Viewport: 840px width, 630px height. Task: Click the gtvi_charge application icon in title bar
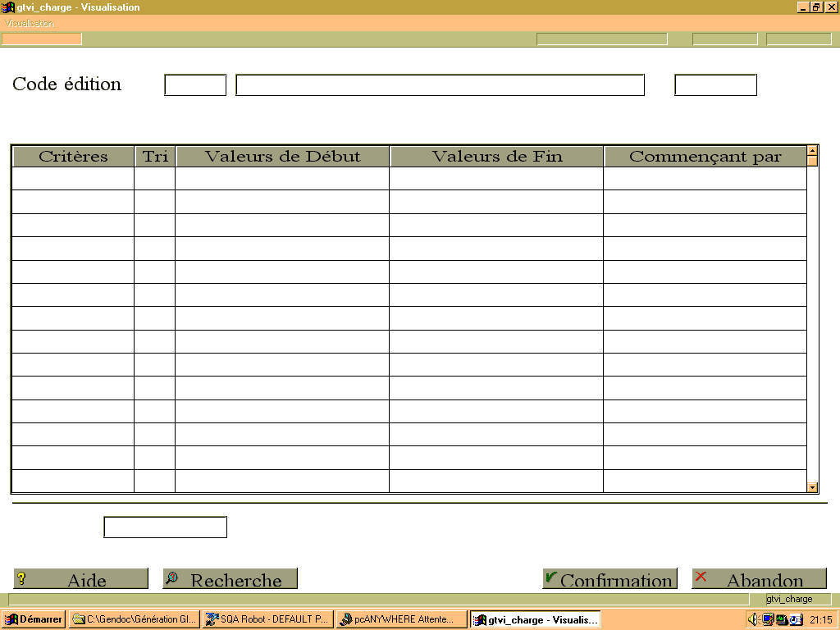click(x=8, y=7)
